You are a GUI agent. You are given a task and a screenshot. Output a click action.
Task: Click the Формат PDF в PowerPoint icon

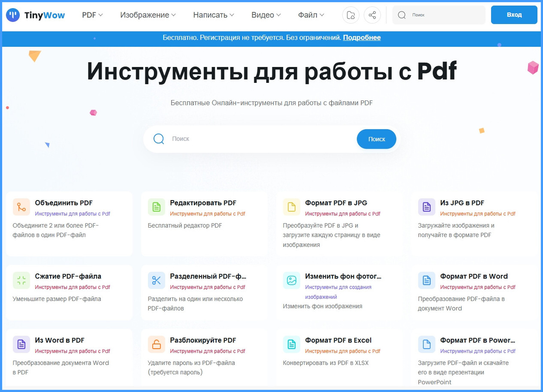[426, 344]
